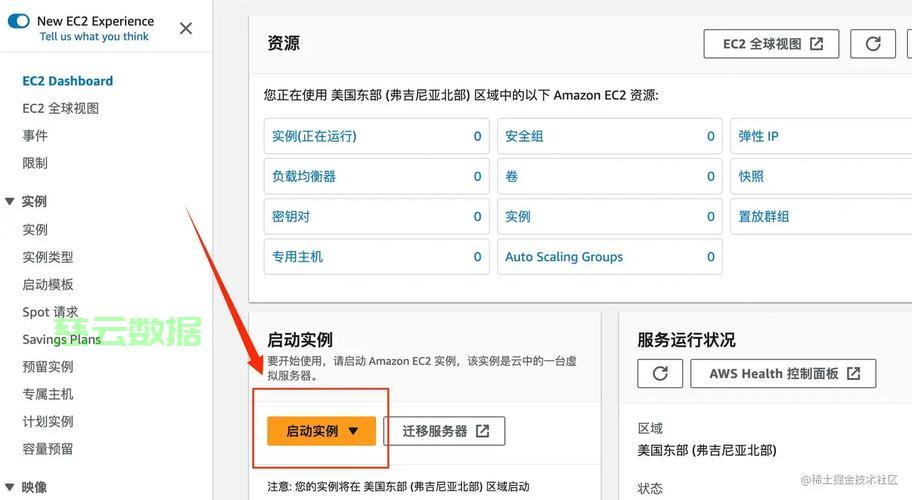This screenshot has width=912, height=500.
Task: Click the 服务运行状况 heading
Action: pyautogui.click(x=686, y=340)
